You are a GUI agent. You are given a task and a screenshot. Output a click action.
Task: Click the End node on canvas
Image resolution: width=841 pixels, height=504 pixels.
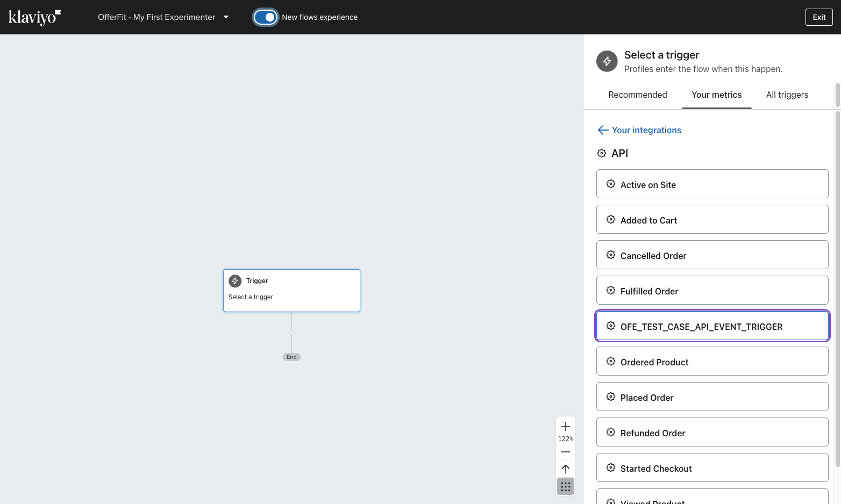291,357
